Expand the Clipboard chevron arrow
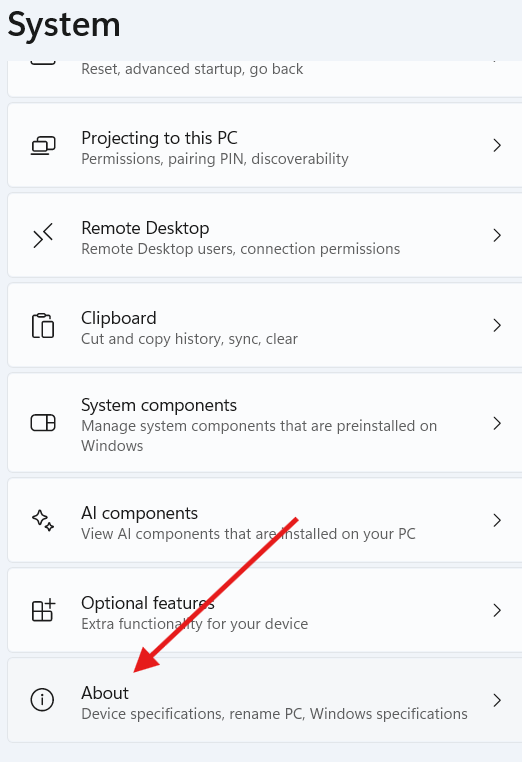Viewport: 522px width, 762px height. (x=497, y=326)
